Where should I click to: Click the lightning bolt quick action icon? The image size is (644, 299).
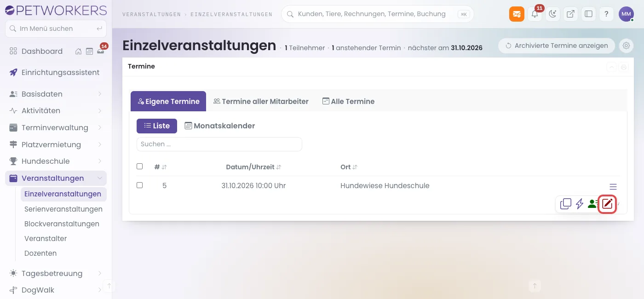(580, 204)
